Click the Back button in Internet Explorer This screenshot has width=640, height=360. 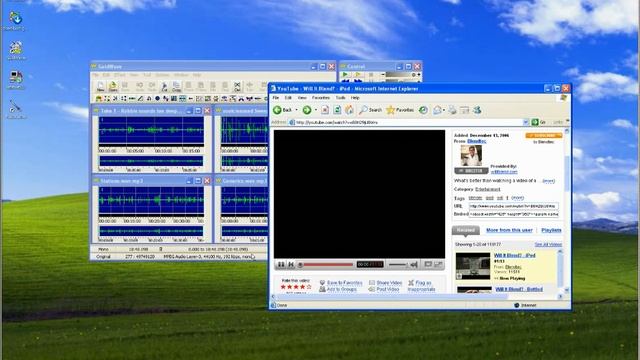[x=282, y=110]
